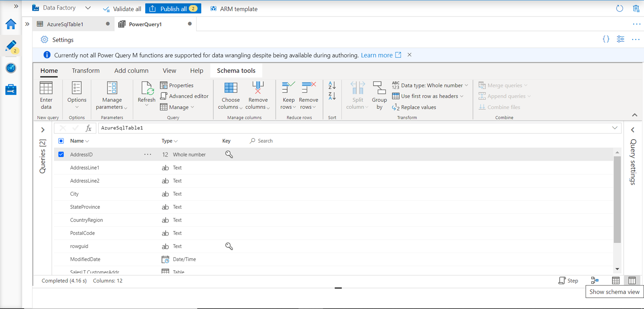Viewport: 644px width, 309px height.
Task: Click the Enter data icon
Action: 46,88
